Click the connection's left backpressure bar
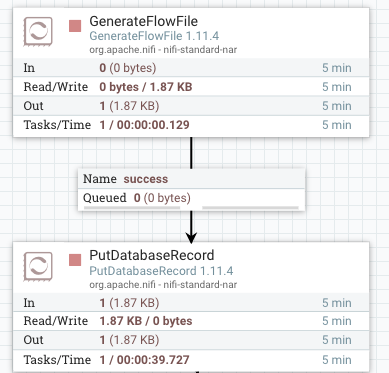389x373 pixels. tap(132, 208)
